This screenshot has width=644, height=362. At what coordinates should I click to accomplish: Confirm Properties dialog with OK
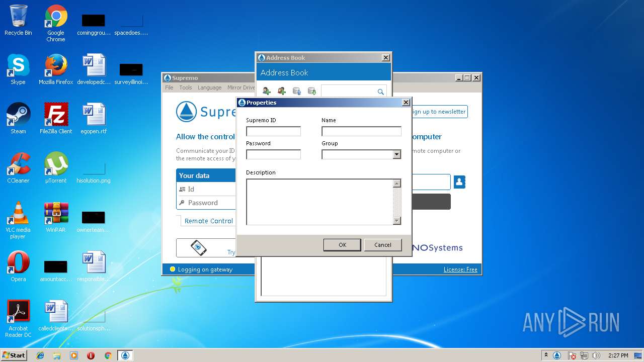tap(342, 245)
